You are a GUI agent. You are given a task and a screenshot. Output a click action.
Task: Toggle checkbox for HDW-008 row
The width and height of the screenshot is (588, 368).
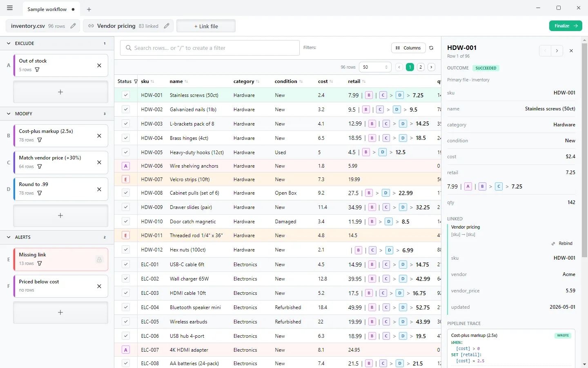coord(126,193)
